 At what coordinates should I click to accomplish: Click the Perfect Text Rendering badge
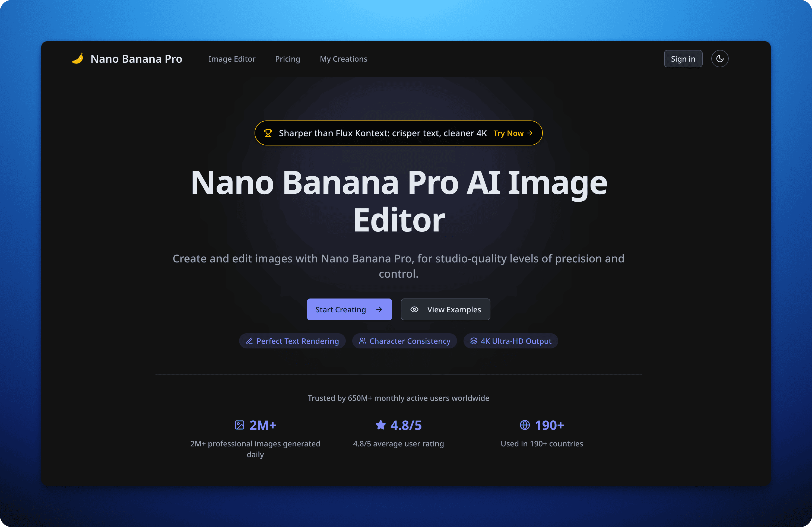292,341
